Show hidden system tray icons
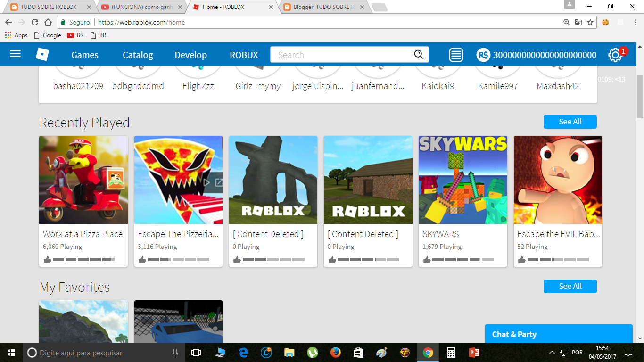 tap(552, 353)
